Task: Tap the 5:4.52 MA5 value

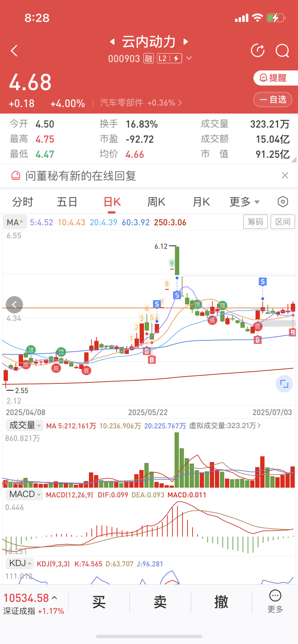Action: click(41, 222)
